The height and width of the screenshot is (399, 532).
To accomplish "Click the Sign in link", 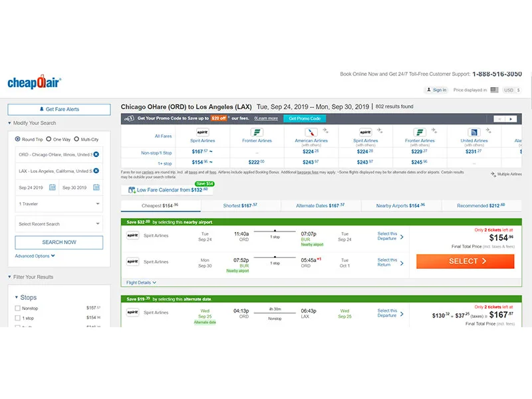I will tap(438, 90).
